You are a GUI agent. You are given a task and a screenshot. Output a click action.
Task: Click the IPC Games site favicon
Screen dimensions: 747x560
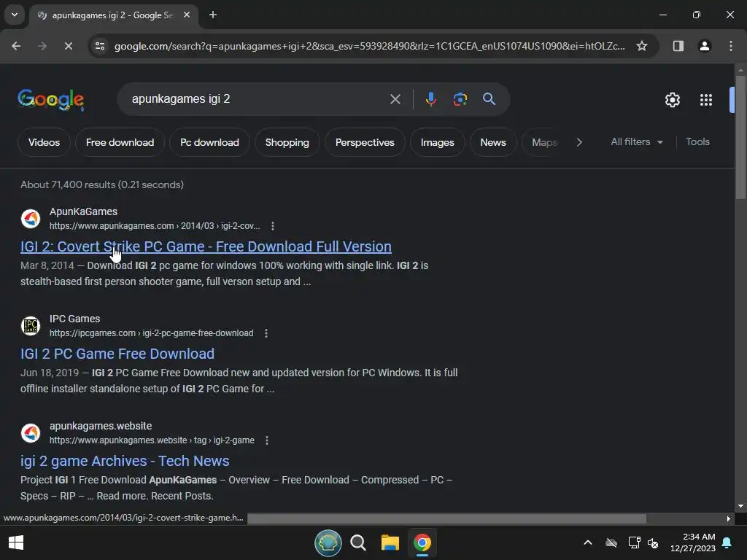click(31, 326)
